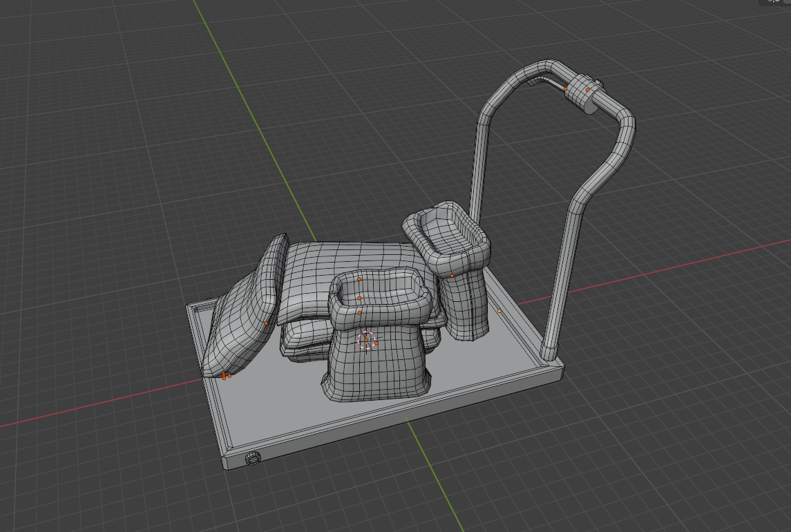Click the partially visible top-right corner panel
The width and height of the screenshot is (791, 532).
pos(774,3)
